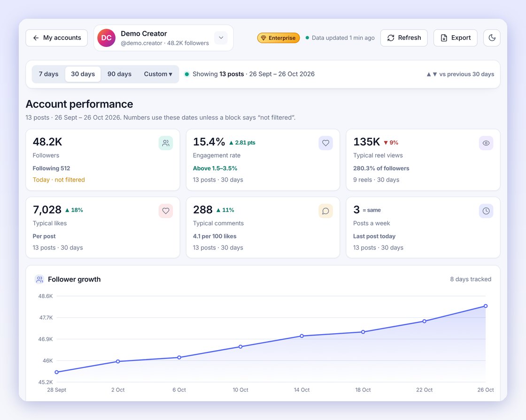
Task: Select the 30 days range
Action: [83, 74]
